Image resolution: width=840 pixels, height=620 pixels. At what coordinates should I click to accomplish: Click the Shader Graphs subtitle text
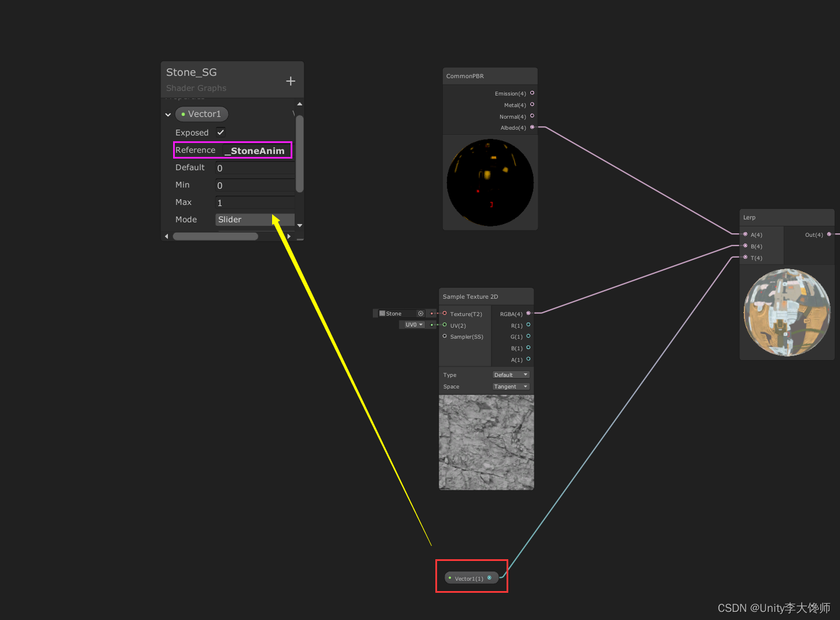pos(196,88)
